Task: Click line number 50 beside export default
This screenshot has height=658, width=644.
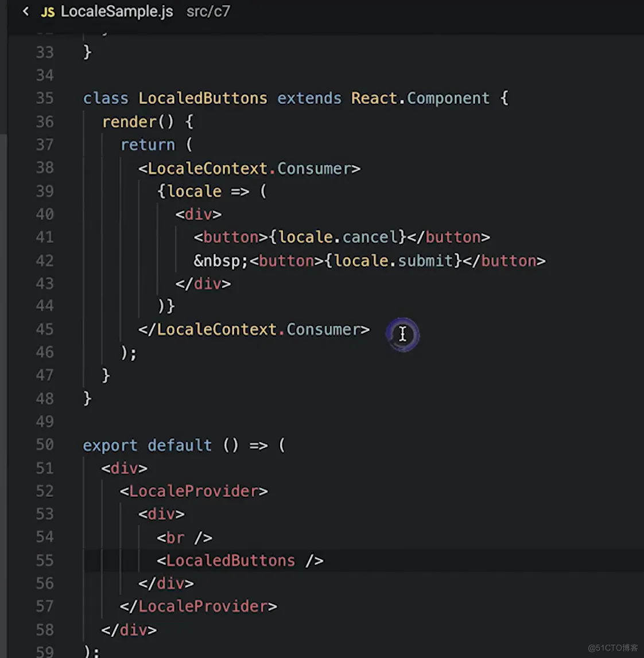Action: (x=44, y=445)
